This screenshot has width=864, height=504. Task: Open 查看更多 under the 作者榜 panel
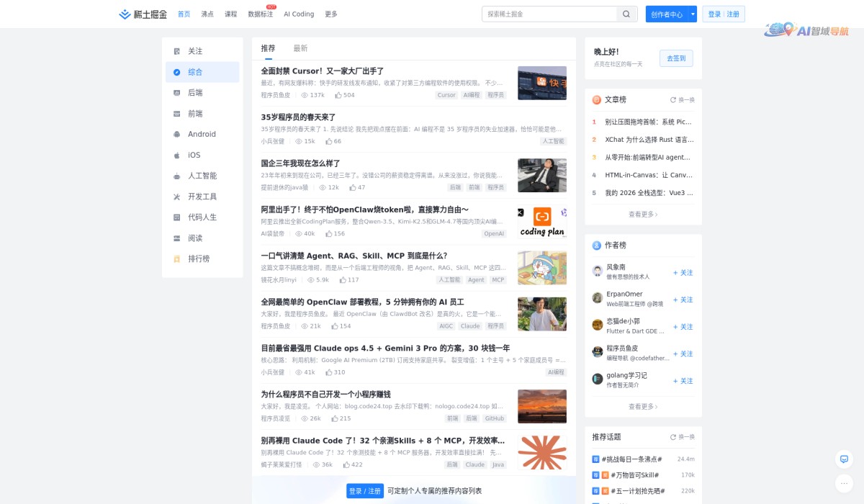[x=642, y=406]
